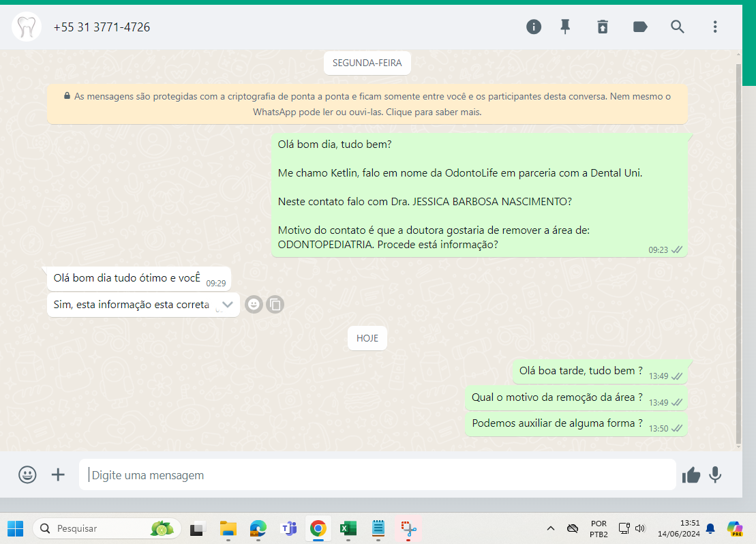Select message 'Qual o motivo da remoção da área ?'
The width and height of the screenshot is (756, 544).
(576, 398)
